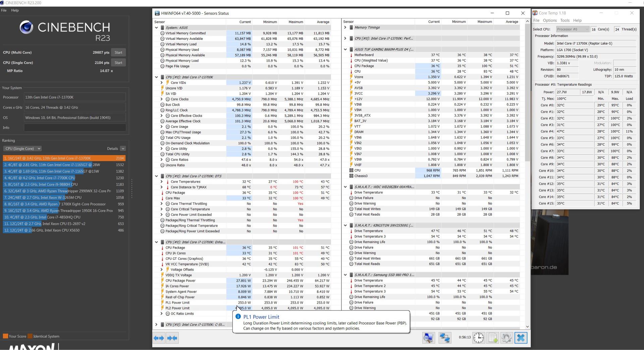Image resolution: width=644 pixels, height=350 pixels.
Task: Click the chip icon beside Memory Timings
Action: (351, 27)
